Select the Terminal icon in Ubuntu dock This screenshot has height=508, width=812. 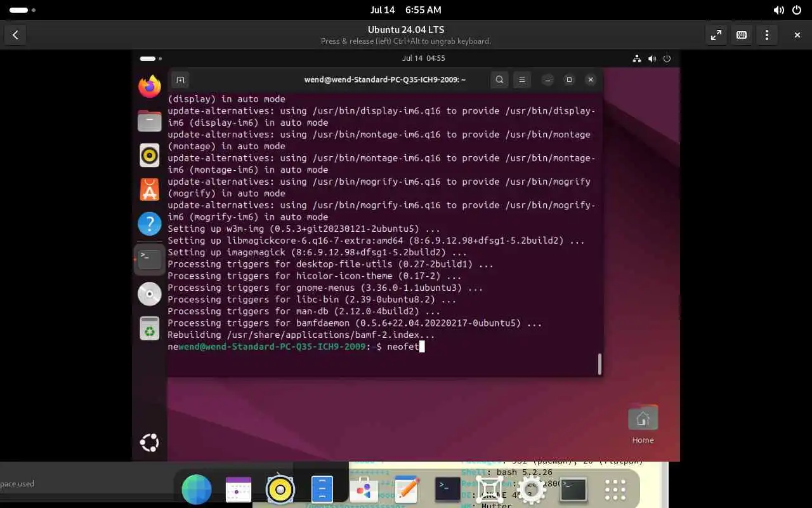[150, 258]
